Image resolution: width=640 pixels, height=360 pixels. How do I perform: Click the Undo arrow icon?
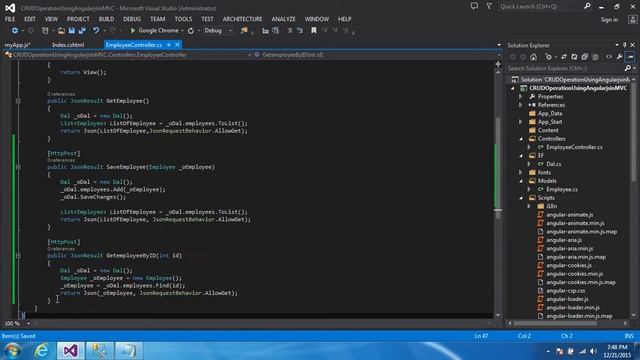[x=96, y=31]
